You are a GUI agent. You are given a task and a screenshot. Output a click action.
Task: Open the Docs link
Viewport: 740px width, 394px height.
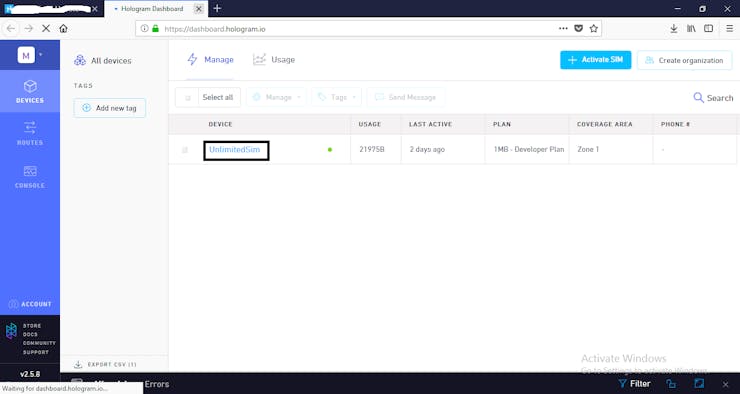(x=30, y=334)
